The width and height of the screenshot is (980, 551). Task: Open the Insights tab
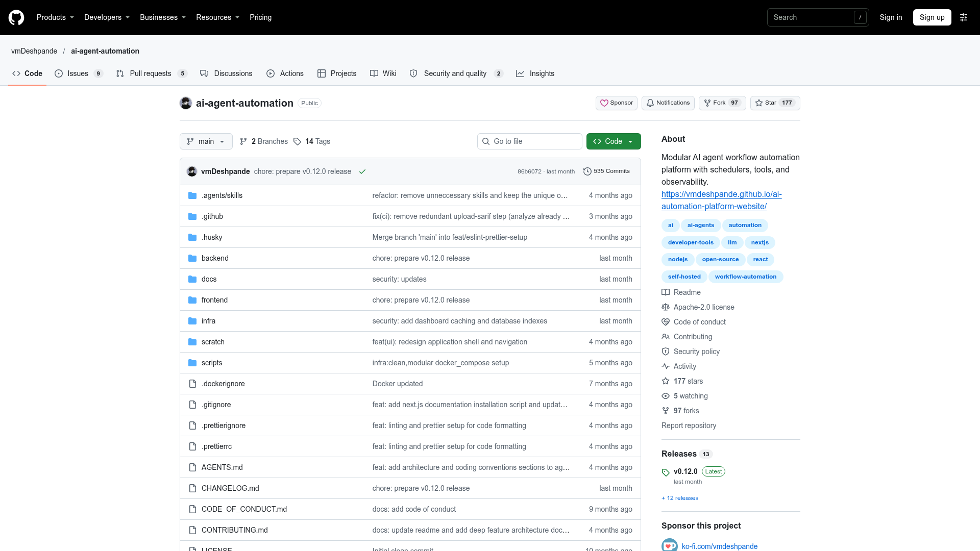coord(535,73)
